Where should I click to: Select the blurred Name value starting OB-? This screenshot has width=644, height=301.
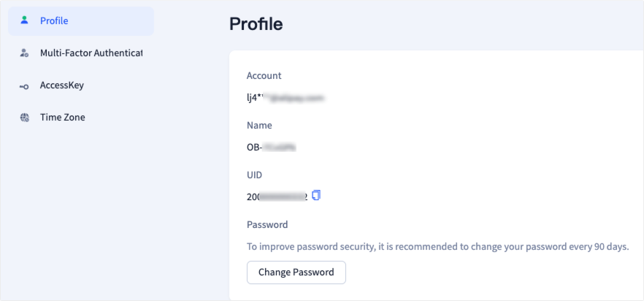tap(272, 147)
